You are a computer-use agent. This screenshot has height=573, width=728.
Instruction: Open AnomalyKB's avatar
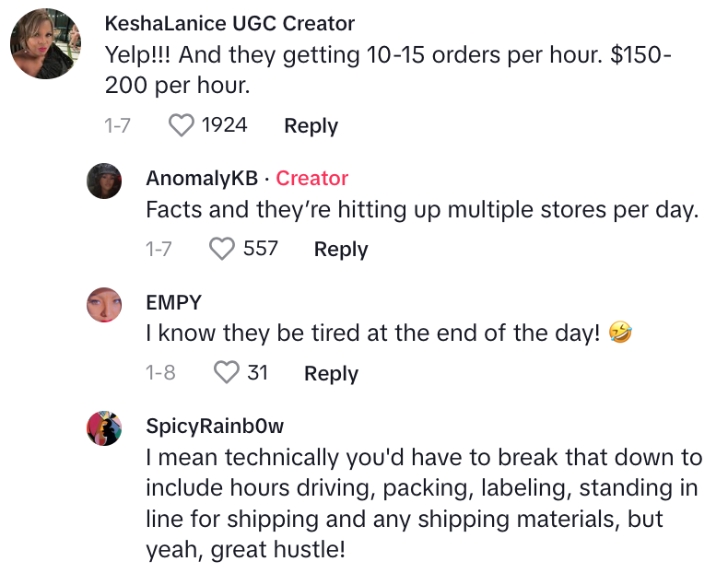coord(104,181)
